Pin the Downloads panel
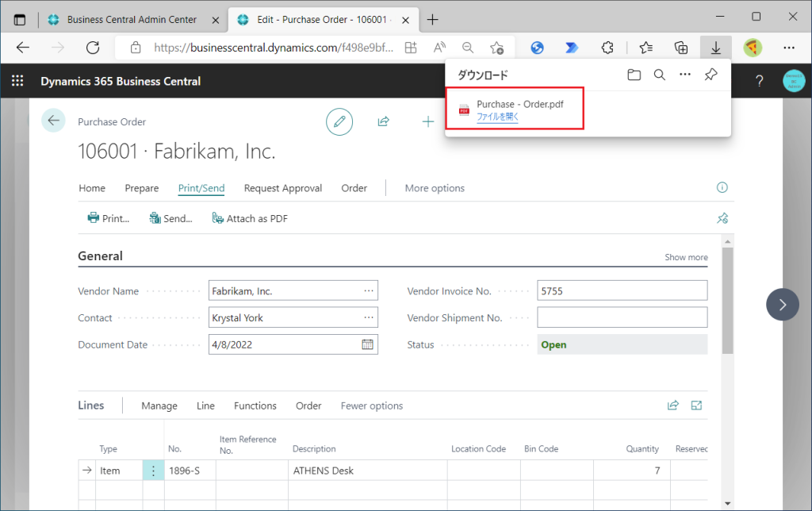The image size is (812, 511). 711,75
